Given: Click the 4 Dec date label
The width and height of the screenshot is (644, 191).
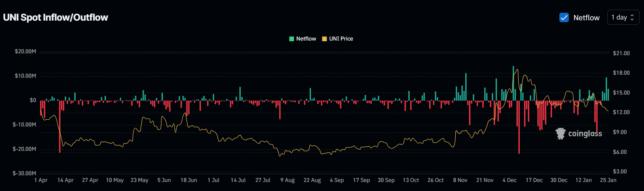Looking at the screenshot, I should tap(510, 180).
